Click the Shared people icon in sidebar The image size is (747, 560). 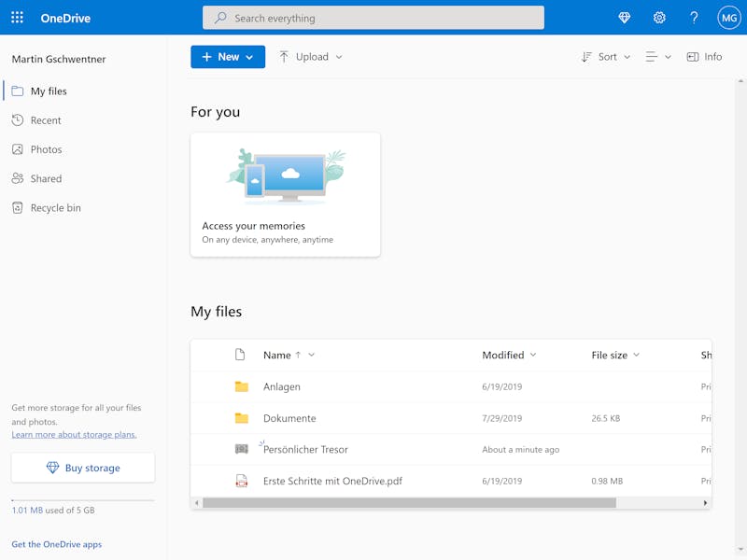click(18, 178)
